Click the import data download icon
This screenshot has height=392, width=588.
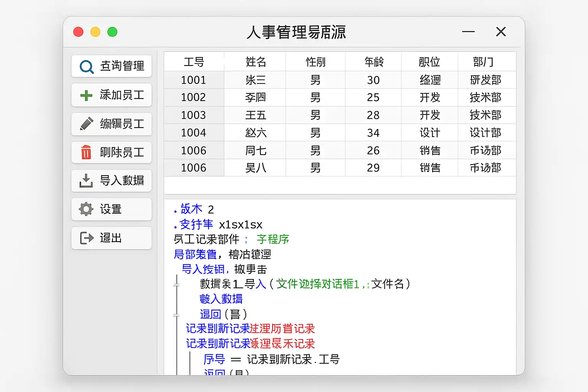pos(86,181)
